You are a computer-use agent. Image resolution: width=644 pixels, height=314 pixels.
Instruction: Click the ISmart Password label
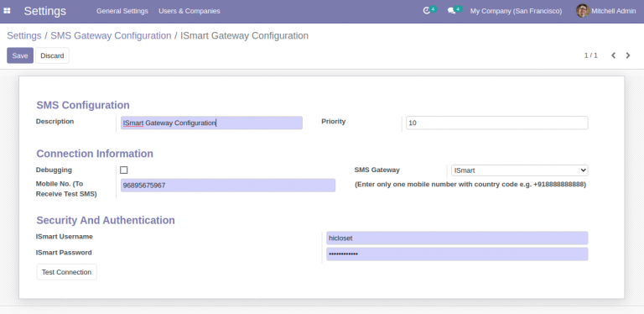tap(64, 253)
